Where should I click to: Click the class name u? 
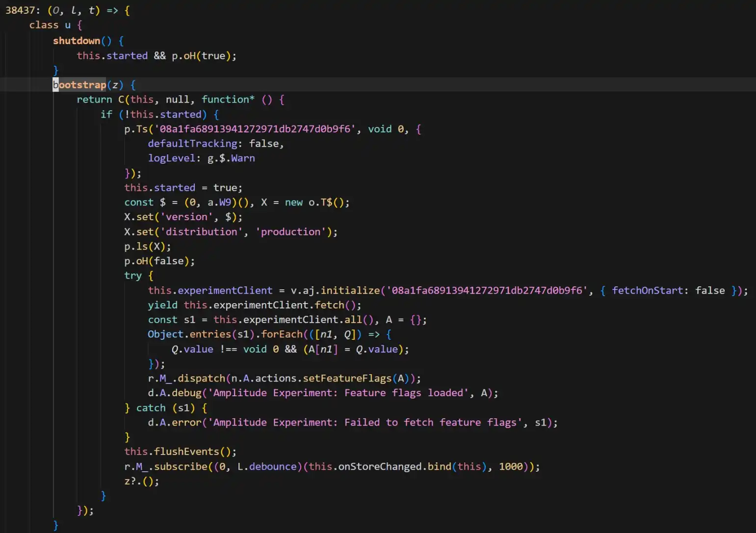pyautogui.click(x=67, y=25)
